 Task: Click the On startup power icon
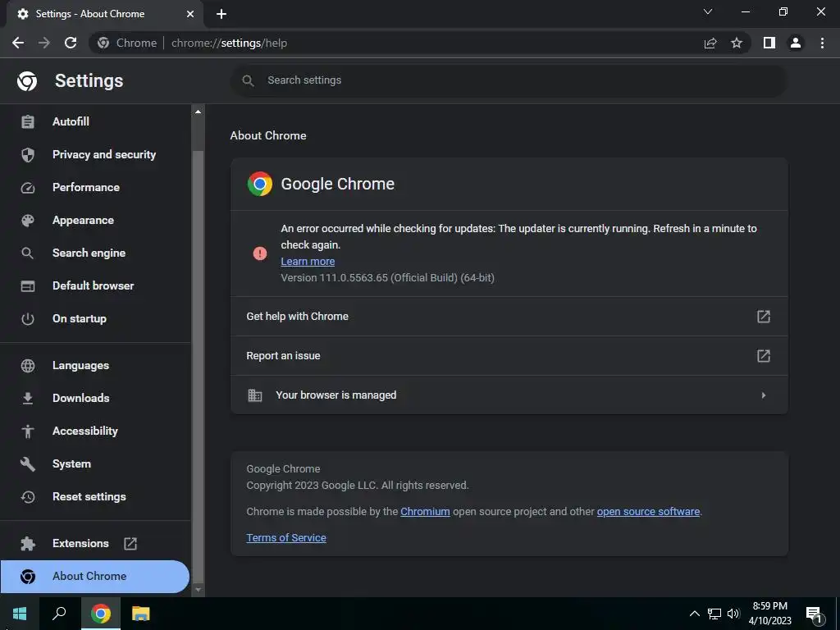27,319
